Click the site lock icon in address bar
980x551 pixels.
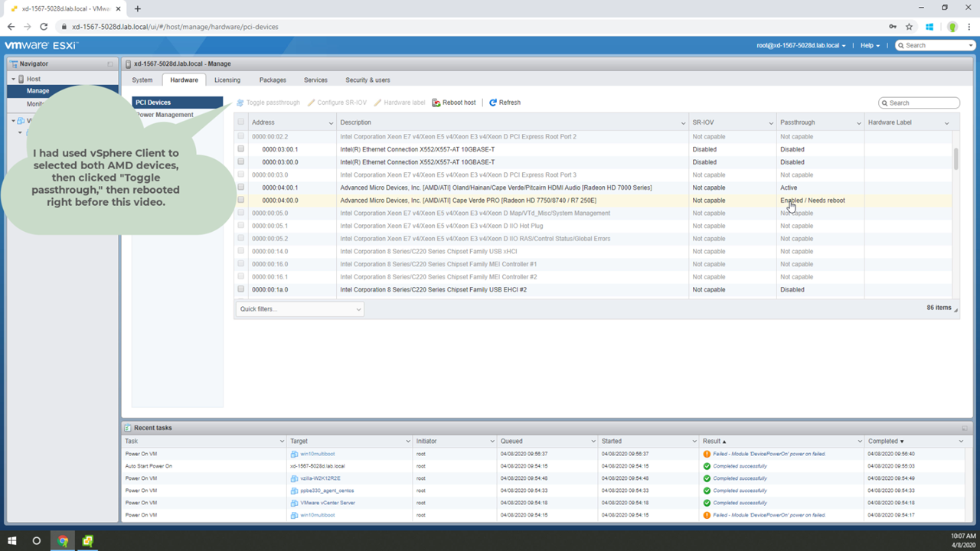64,27
